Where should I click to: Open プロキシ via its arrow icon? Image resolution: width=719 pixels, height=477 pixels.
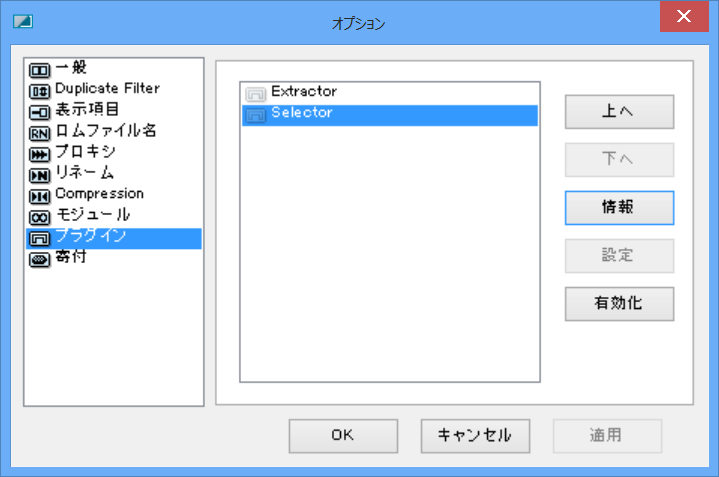click(39, 155)
